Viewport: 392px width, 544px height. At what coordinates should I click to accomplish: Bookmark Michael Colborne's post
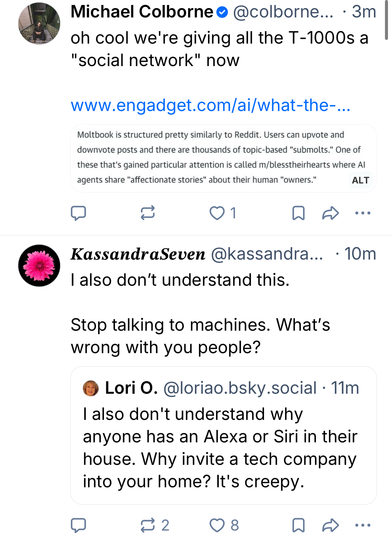pos(298,213)
